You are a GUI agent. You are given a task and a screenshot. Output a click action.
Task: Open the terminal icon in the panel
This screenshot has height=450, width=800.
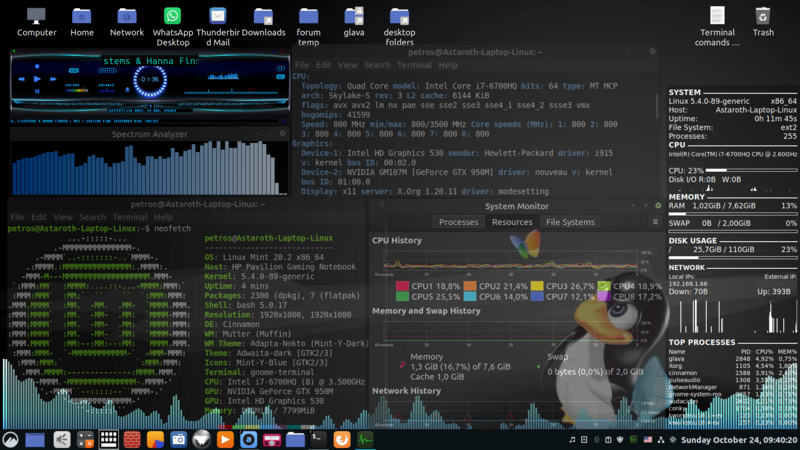pos(318,439)
